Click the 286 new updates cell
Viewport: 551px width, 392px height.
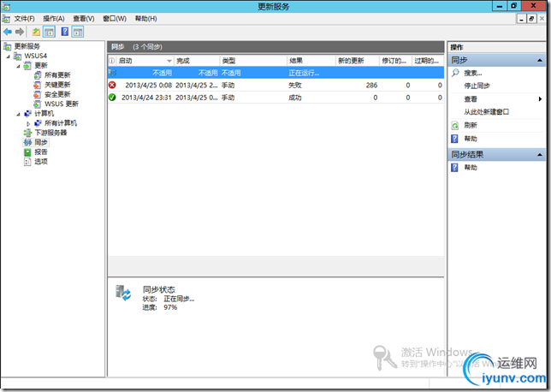click(371, 85)
